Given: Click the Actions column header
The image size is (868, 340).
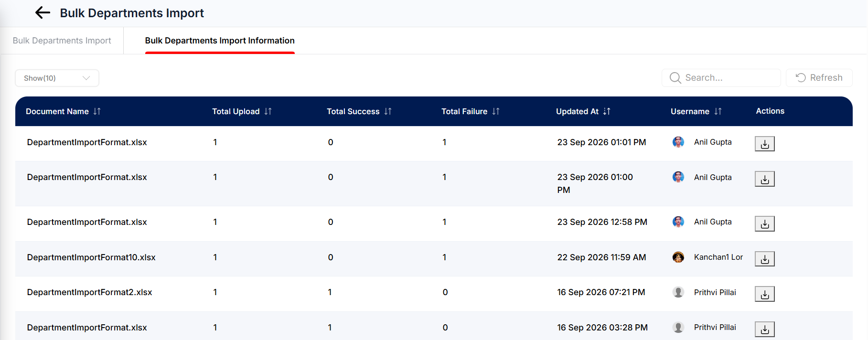Looking at the screenshot, I should (x=770, y=111).
